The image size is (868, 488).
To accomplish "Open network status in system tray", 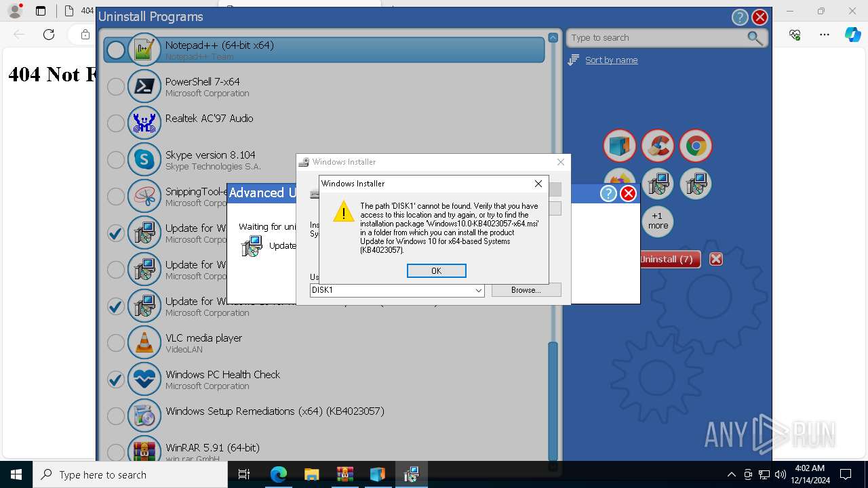I will tap(764, 474).
